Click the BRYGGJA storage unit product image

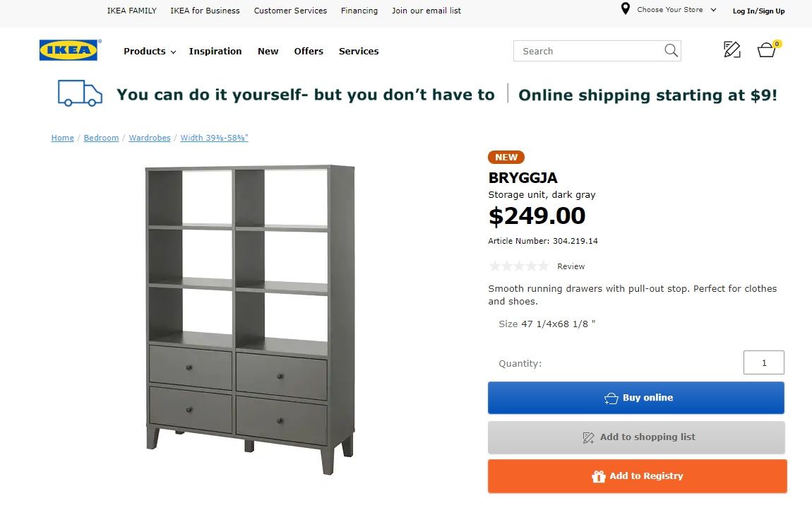(x=250, y=319)
